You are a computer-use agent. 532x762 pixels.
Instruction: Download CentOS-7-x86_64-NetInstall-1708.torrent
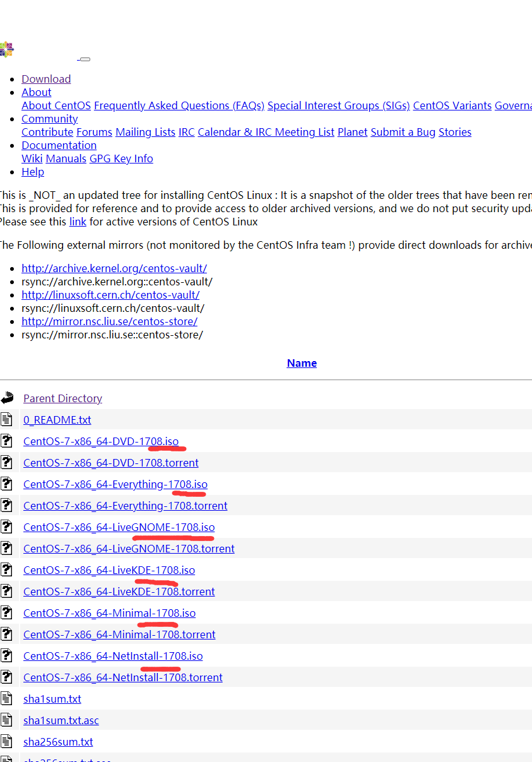[x=123, y=677]
